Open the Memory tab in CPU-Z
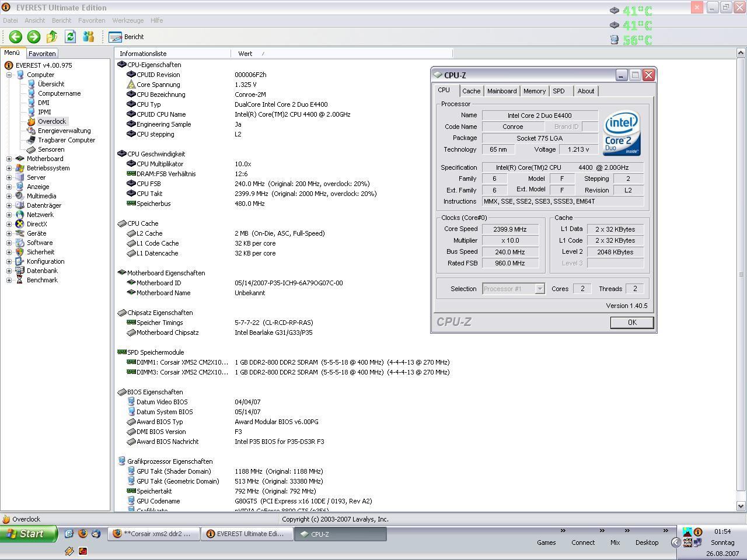The image size is (747, 560). pyautogui.click(x=534, y=91)
